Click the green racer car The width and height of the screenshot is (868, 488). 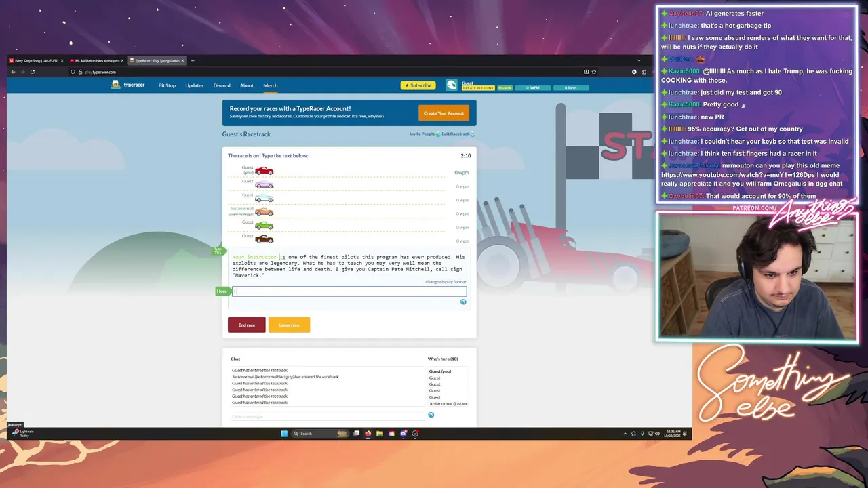click(x=264, y=225)
